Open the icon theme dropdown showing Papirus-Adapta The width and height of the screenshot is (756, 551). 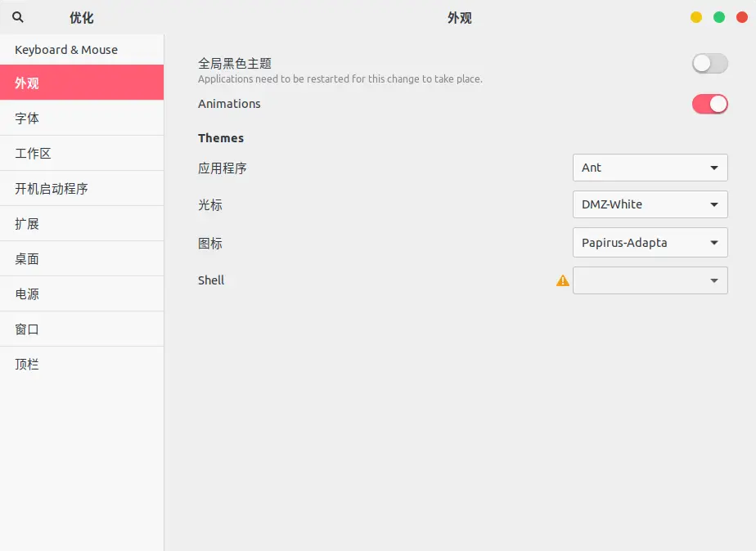tap(650, 243)
